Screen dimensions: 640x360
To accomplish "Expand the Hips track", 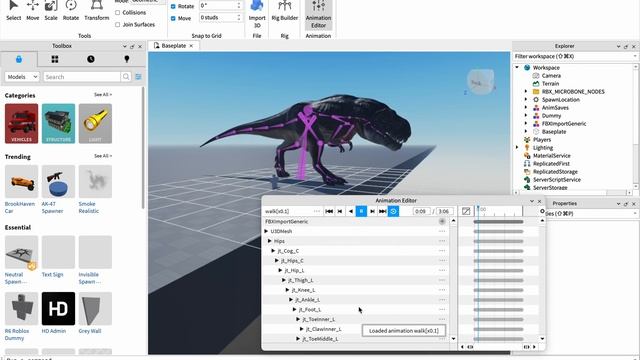I will (270, 241).
